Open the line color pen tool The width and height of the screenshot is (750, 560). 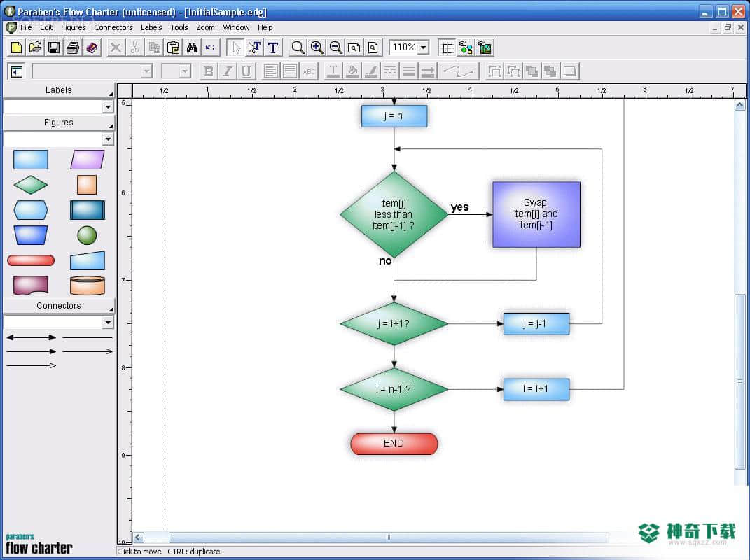pyautogui.click(x=370, y=71)
